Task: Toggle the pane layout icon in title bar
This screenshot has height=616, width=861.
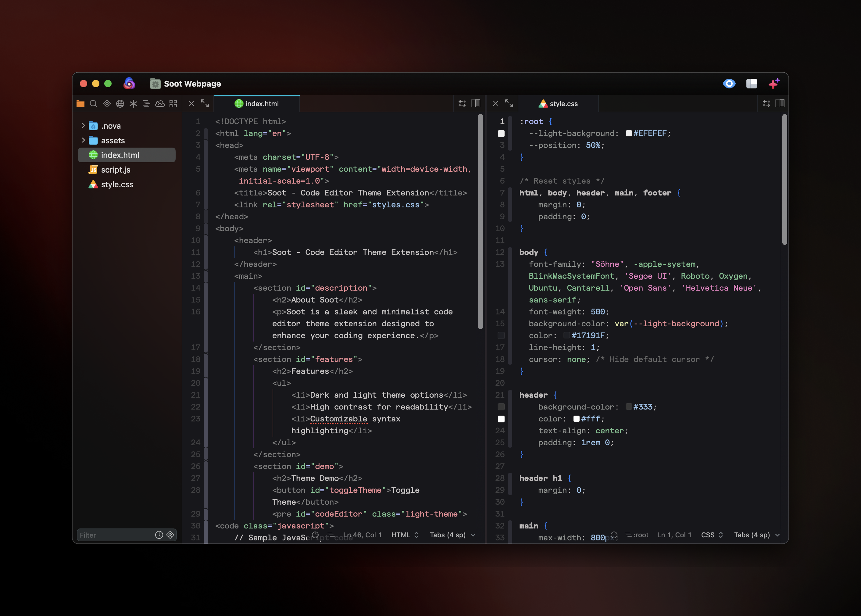Action: click(752, 84)
